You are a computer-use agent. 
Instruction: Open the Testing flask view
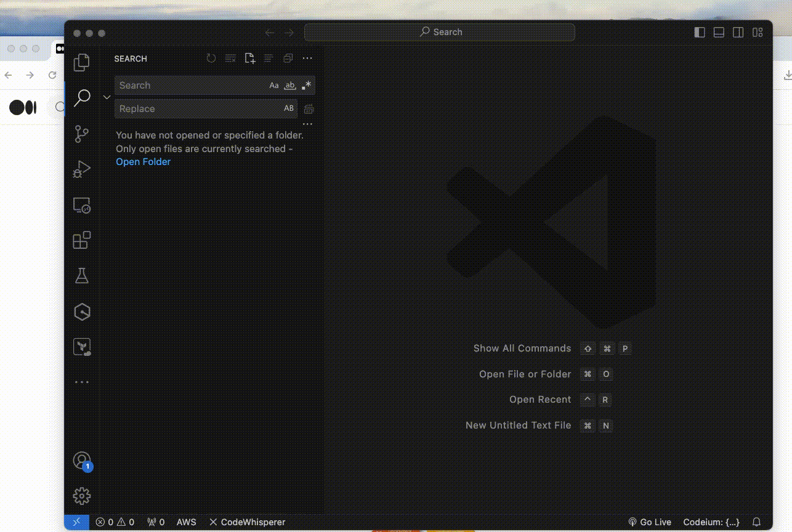(x=82, y=275)
